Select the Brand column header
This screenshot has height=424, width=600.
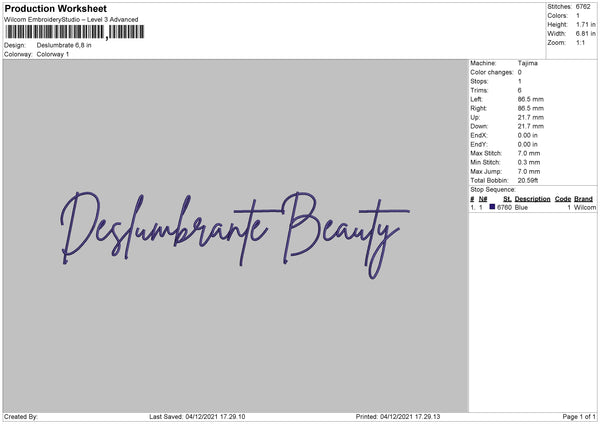point(583,199)
